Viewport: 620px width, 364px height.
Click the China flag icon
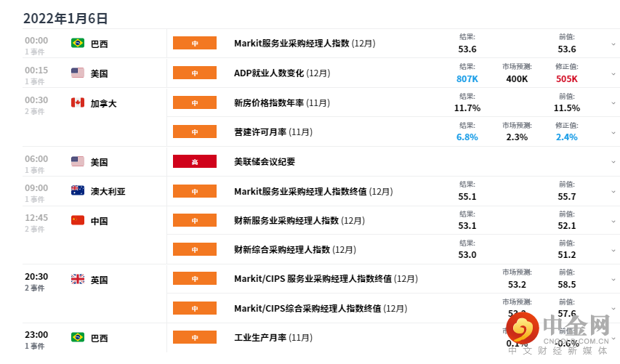pyautogui.click(x=78, y=220)
